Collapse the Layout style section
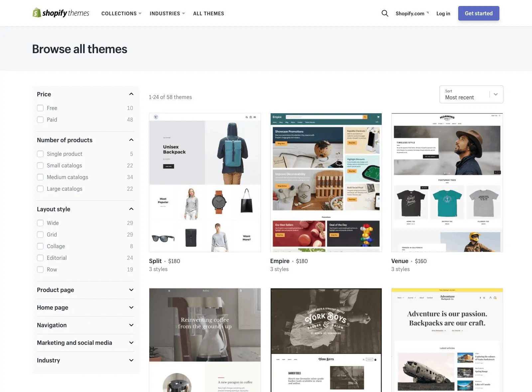The image size is (532, 392). pyautogui.click(x=131, y=209)
